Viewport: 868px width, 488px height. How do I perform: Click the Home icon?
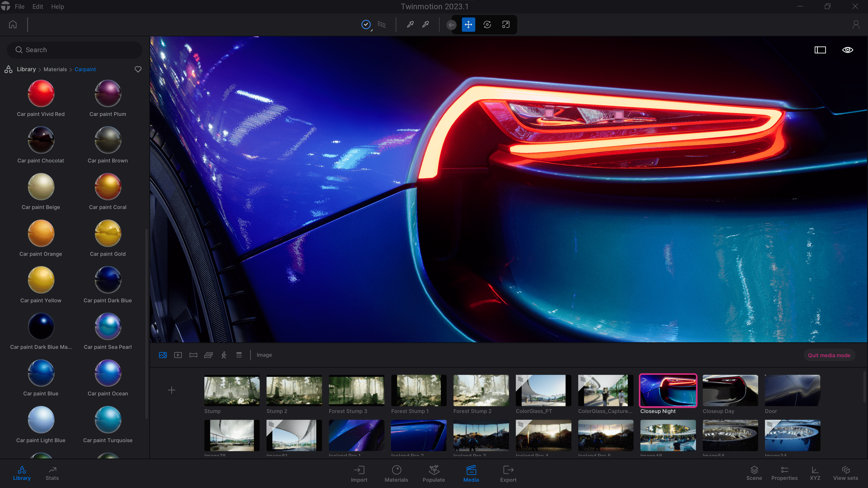tap(13, 25)
